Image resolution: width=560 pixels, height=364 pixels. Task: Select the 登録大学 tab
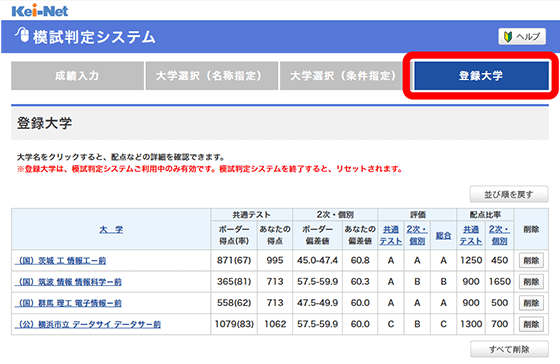[x=481, y=76]
